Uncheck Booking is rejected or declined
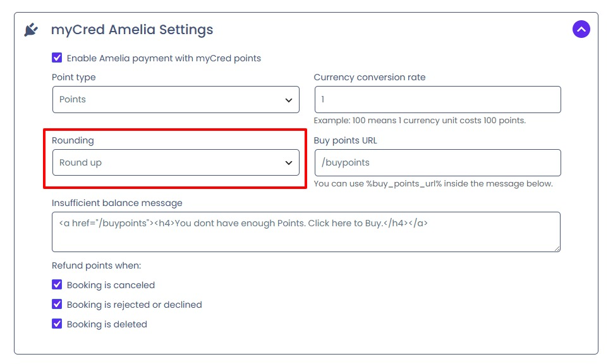The image size is (613, 364). (57, 304)
